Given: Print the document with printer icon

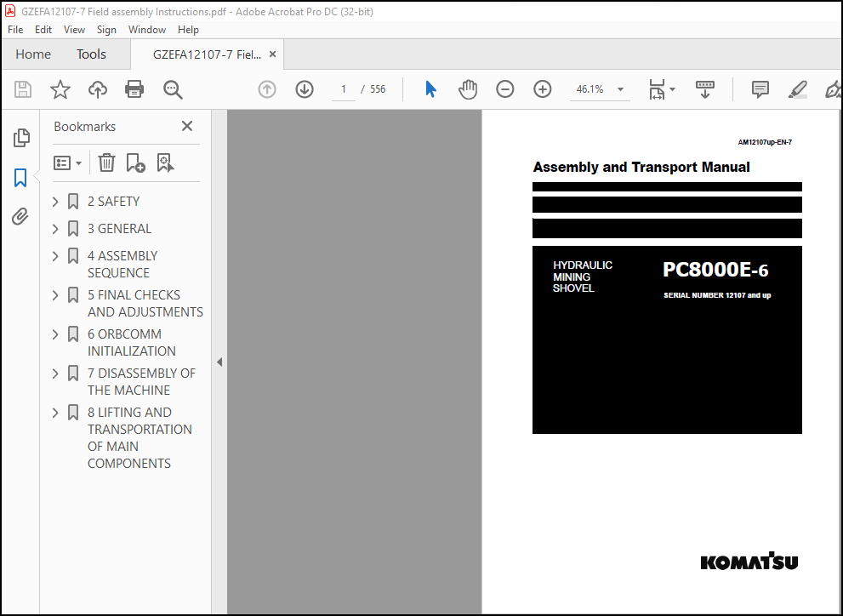Looking at the screenshot, I should [x=134, y=89].
